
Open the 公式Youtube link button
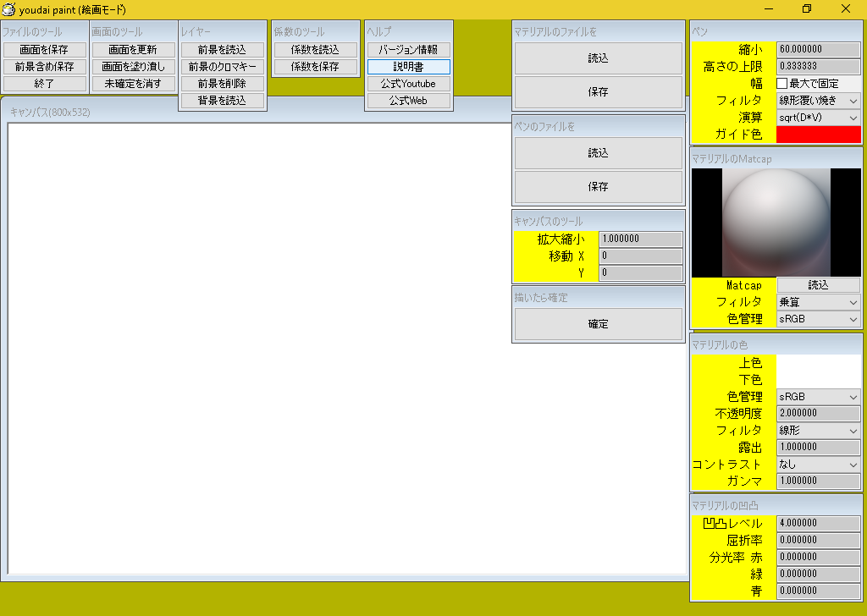[409, 84]
